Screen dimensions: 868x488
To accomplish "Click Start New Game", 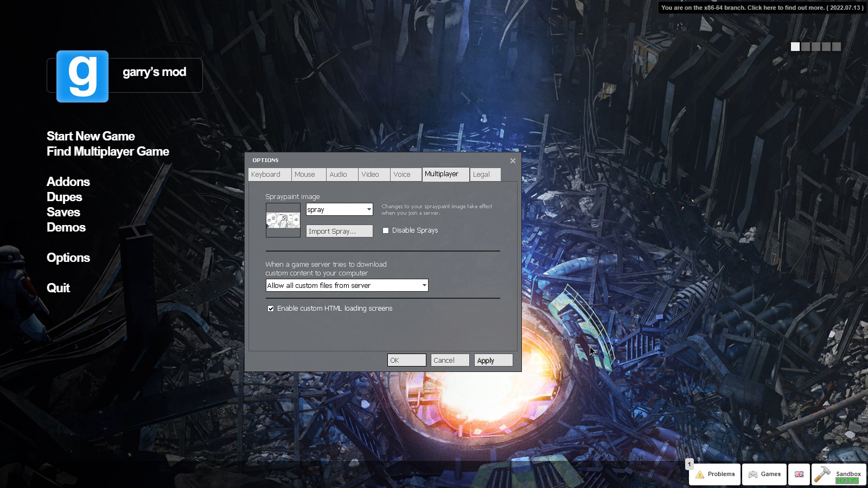I will click(91, 136).
